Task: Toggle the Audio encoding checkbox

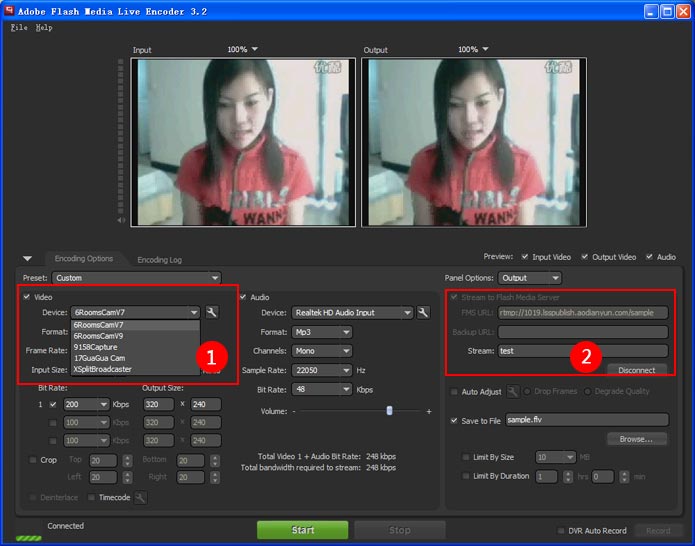Action: tap(243, 297)
